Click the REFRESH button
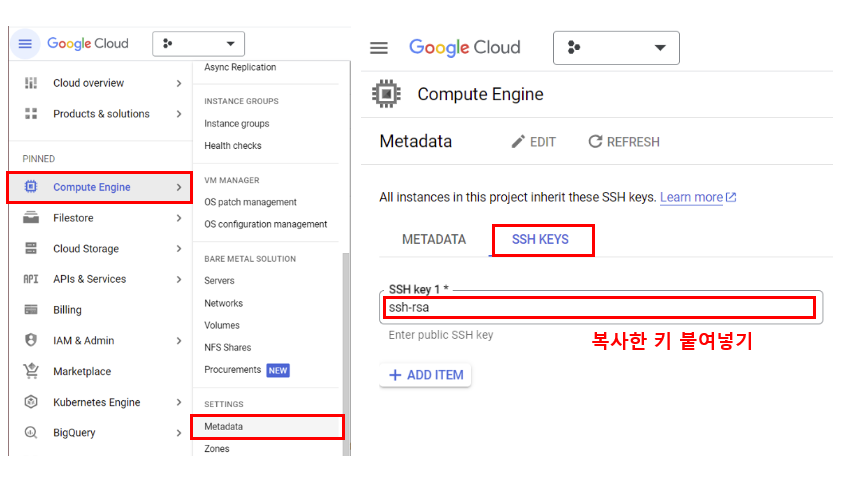Image resolution: width=844 pixels, height=480 pixels. pyautogui.click(x=624, y=142)
